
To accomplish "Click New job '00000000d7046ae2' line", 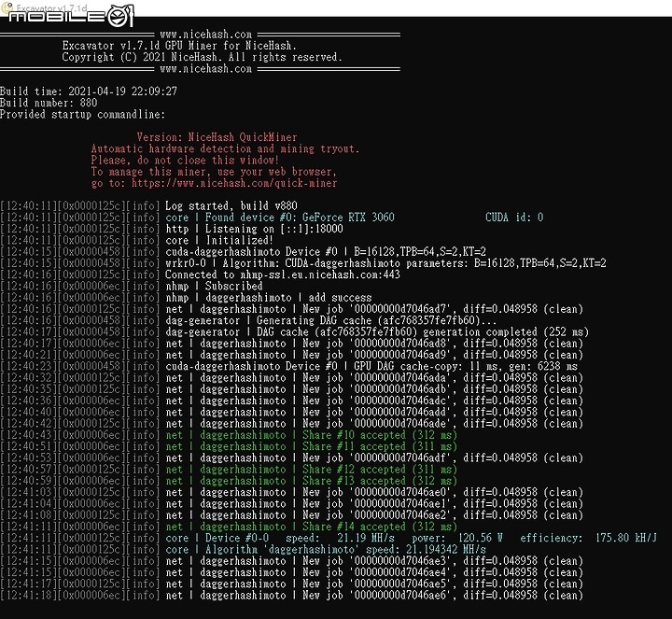I will point(374,515).
